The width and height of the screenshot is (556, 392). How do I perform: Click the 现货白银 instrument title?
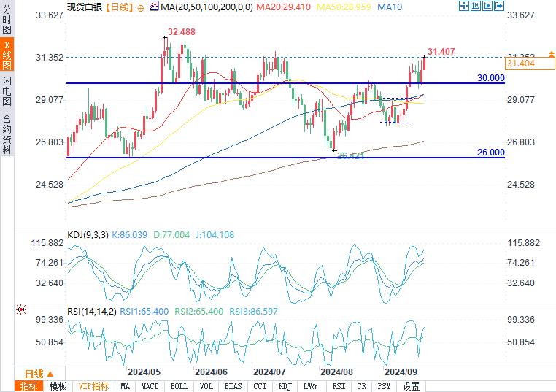pos(85,7)
